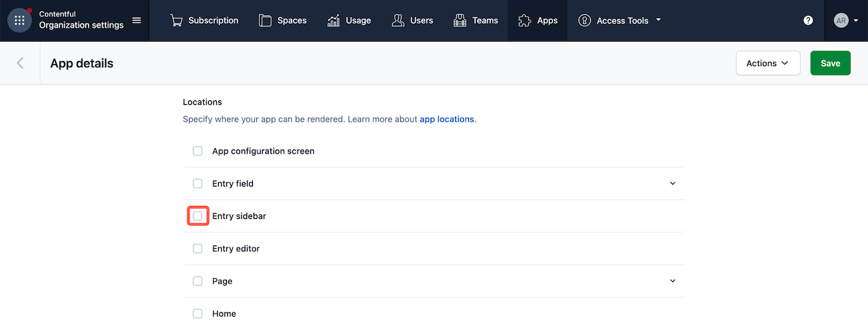Image resolution: width=868 pixels, height=329 pixels.
Task: Follow the app locations link
Action: click(446, 119)
